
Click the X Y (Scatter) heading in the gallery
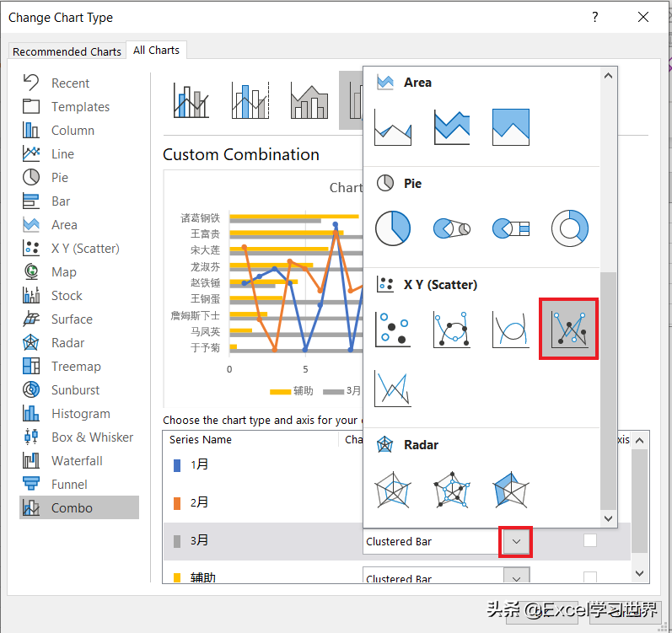440,285
